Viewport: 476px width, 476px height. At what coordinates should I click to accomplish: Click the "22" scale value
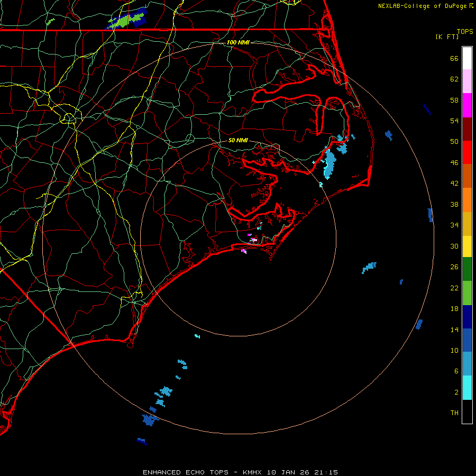454,288
